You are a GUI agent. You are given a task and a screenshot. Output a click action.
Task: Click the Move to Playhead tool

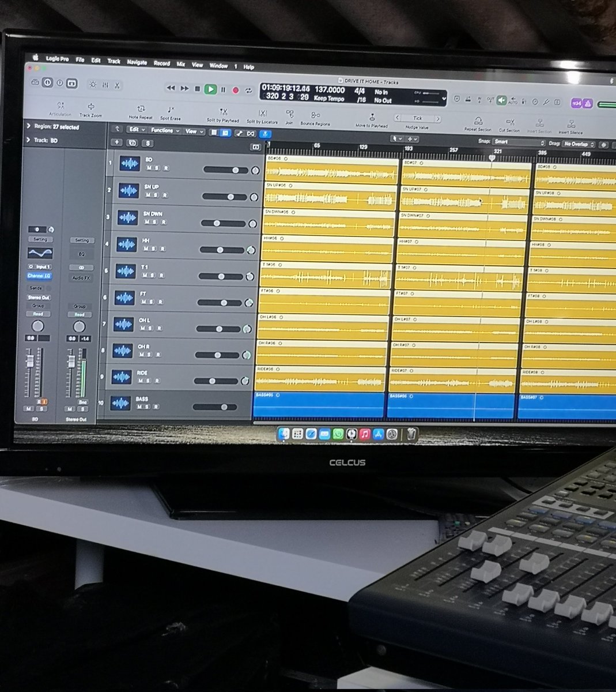[x=372, y=120]
